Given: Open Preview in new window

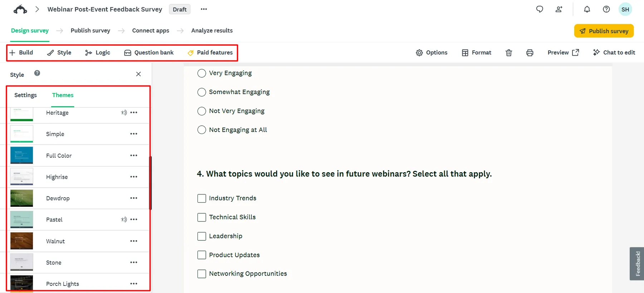Looking at the screenshot, I should pyautogui.click(x=563, y=53).
